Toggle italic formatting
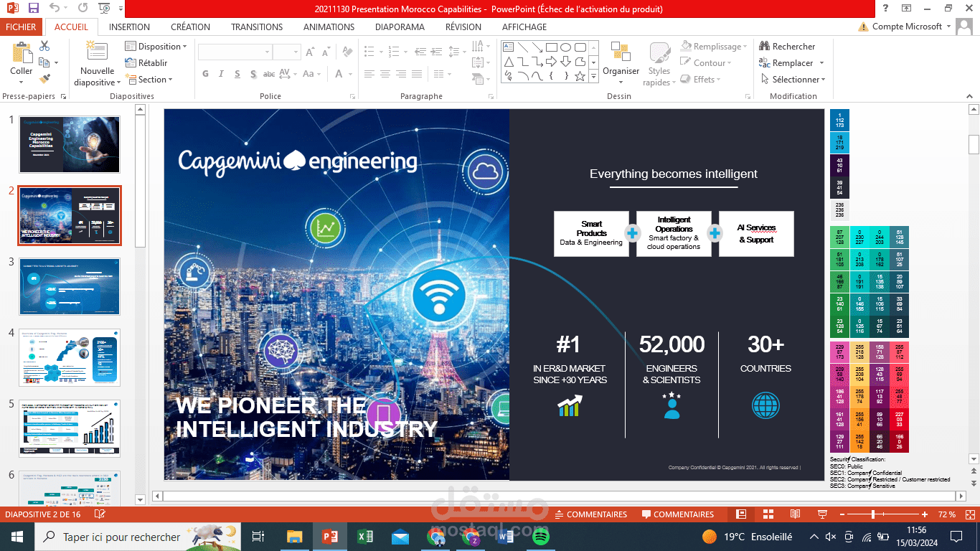Viewport: 980px width, 551px height. click(x=221, y=74)
